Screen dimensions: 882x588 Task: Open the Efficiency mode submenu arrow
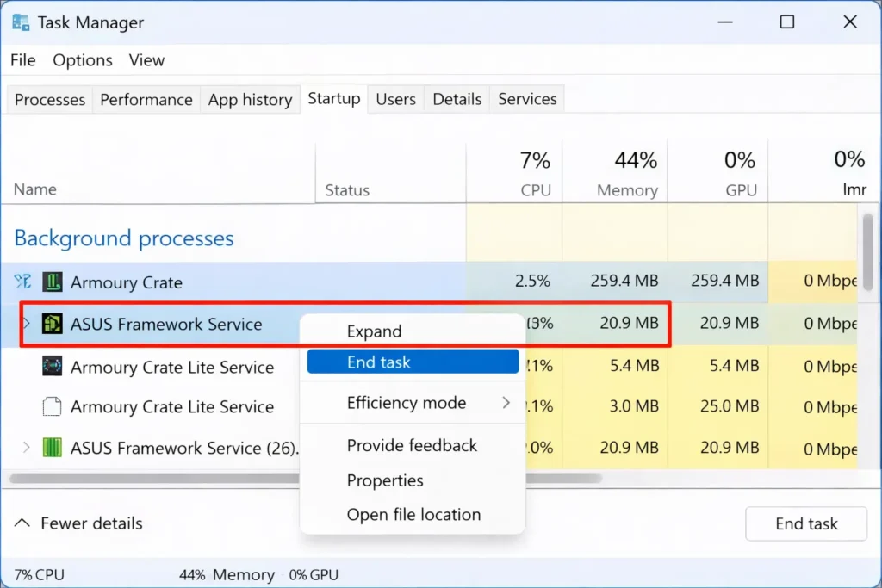click(x=506, y=403)
